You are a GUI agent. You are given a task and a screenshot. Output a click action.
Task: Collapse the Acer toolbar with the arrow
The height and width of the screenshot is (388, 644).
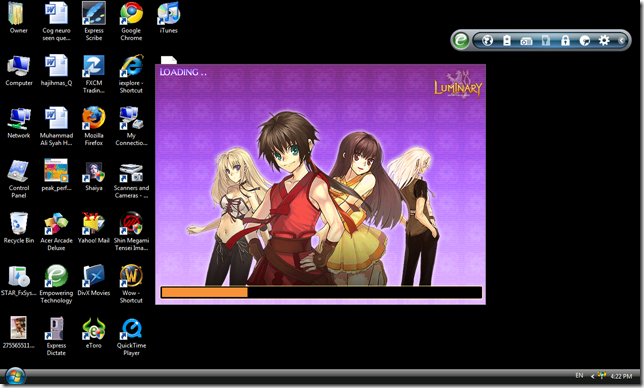(621, 40)
